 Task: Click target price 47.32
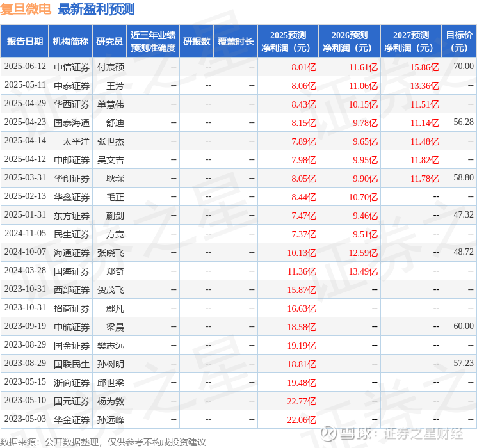(464, 214)
